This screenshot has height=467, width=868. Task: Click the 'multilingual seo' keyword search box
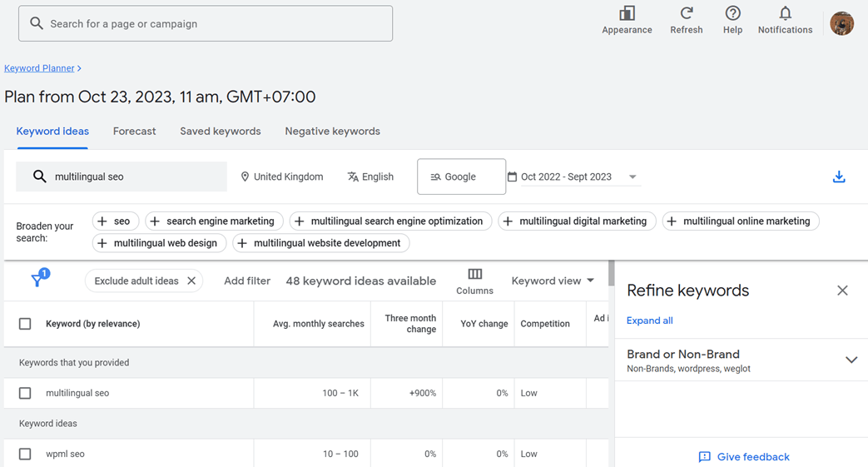tap(122, 176)
